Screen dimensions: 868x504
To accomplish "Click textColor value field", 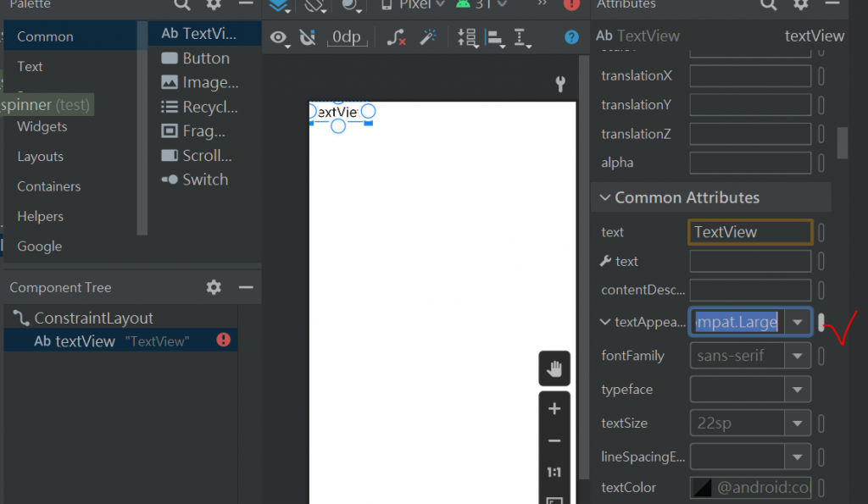I will tap(750, 487).
